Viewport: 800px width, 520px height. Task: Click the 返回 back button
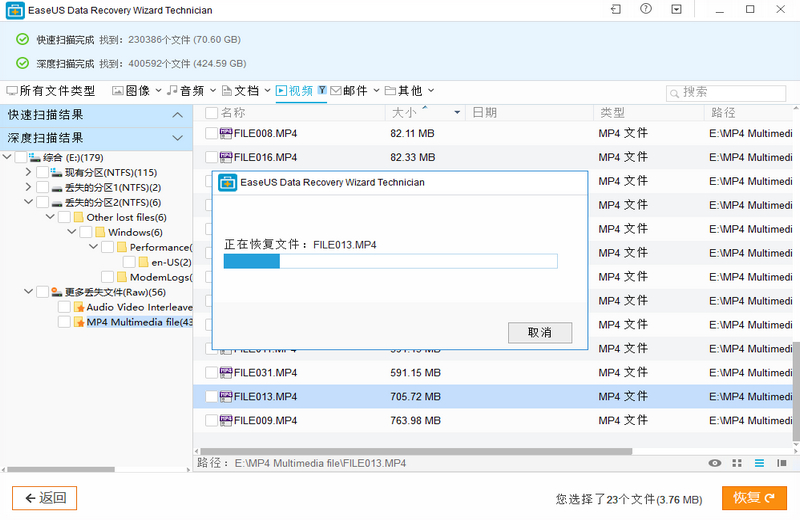click(x=44, y=498)
